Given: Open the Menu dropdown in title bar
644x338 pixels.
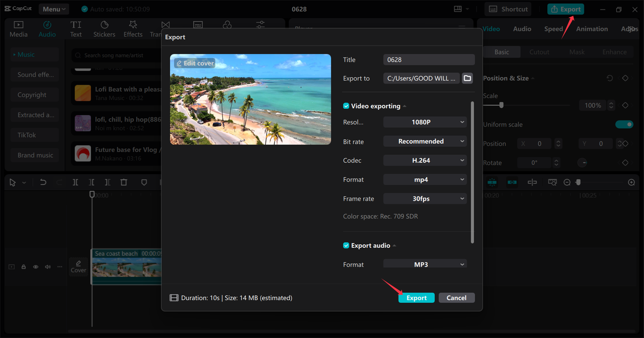Looking at the screenshot, I should coord(53,9).
